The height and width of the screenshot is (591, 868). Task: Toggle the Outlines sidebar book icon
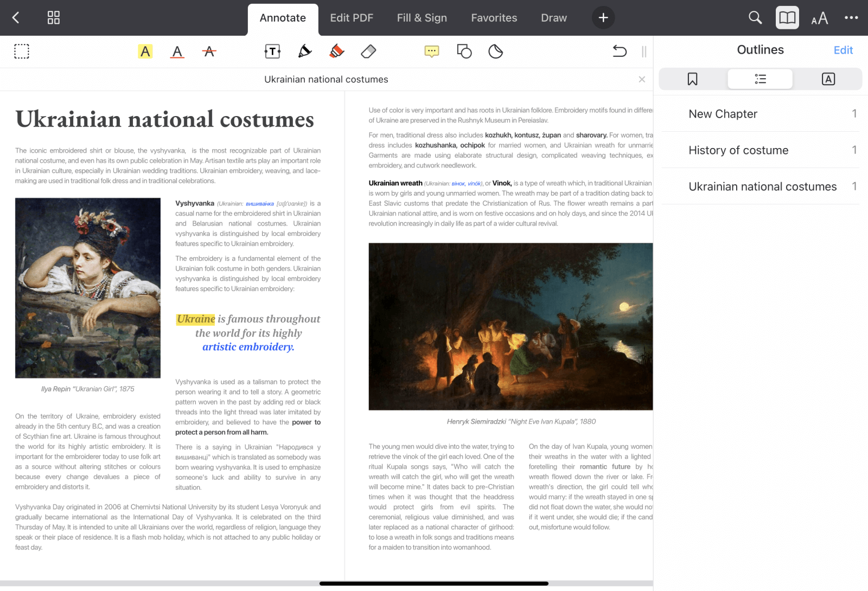787,18
